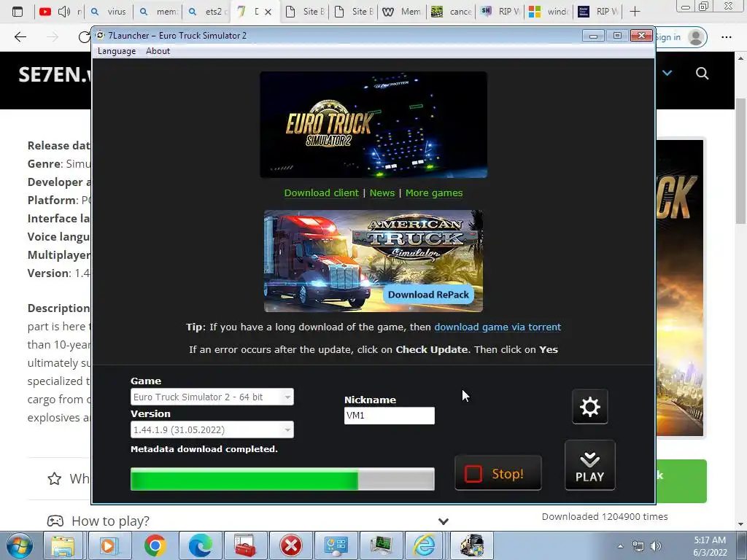This screenshot has width=747, height=560.
Task: Open Google Chrome from taskbar
Action: (x=155, y=545)
